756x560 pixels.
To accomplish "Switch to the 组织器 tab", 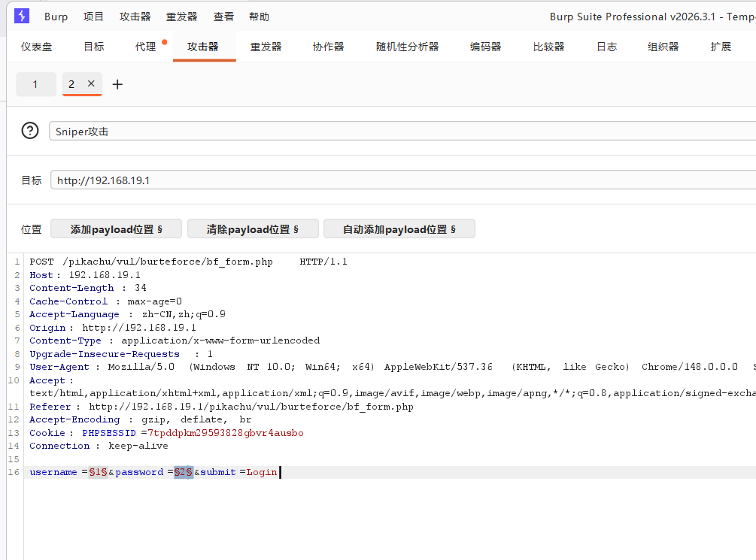I will (663, 47).
